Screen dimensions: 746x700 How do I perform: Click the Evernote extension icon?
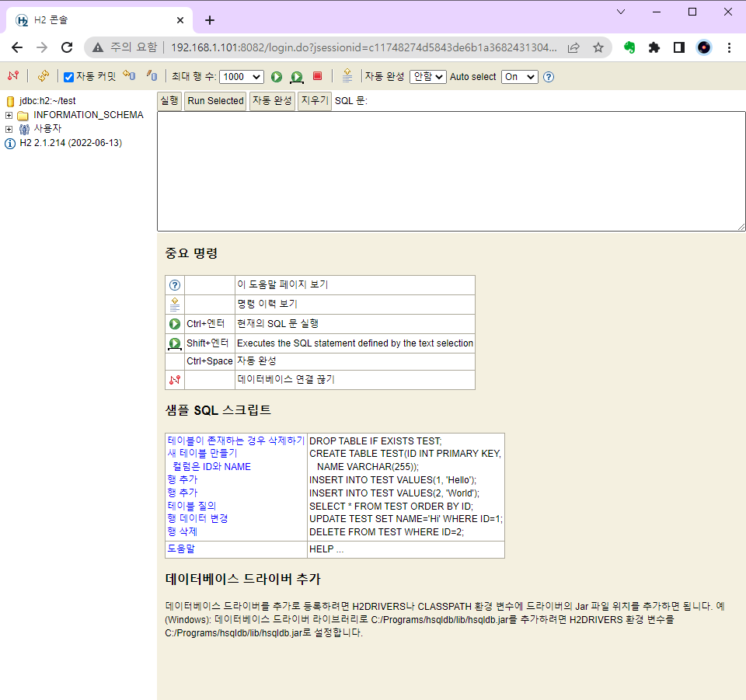(629, 47)
